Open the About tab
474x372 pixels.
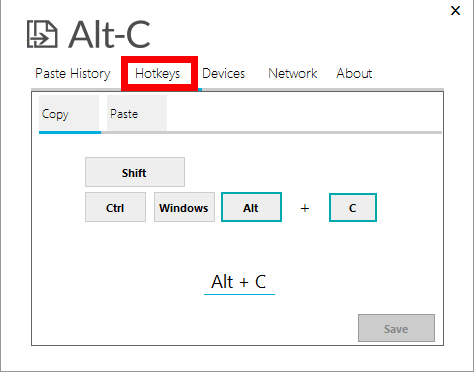(x=354, y=73)
